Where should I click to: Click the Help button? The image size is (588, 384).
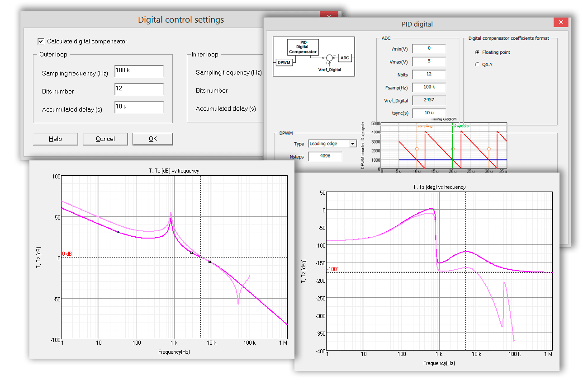(x=55, y=139)
